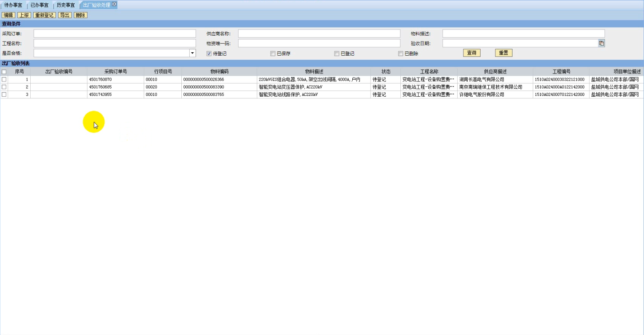644x335 pixels.
Task: Tick the 已登记 filter checkbox
Action: 337,54
